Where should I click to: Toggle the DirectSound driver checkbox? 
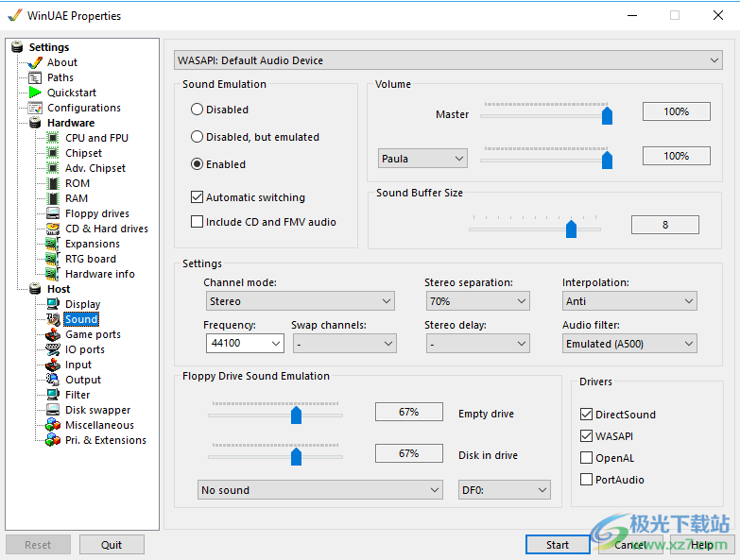pos(586,415)
